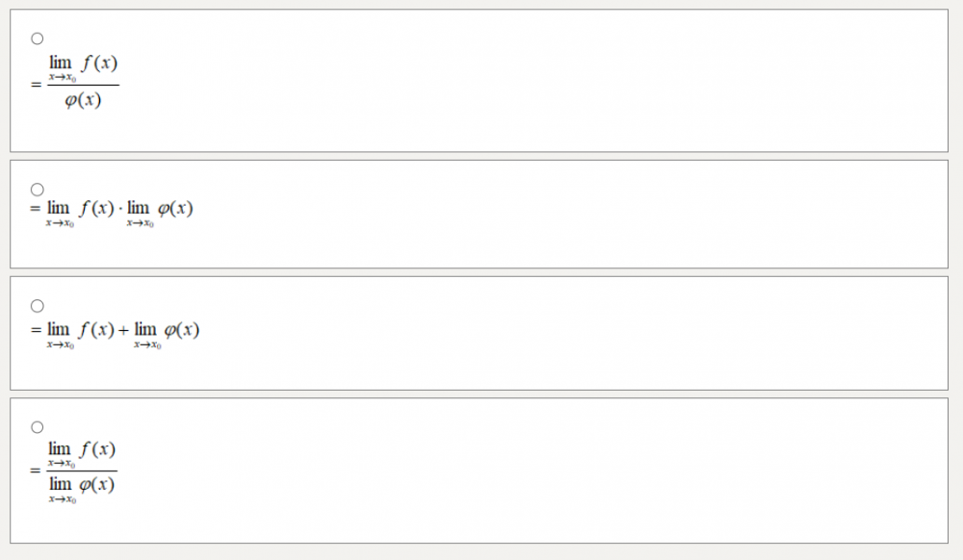
Task: Click the equals sign of the product answer
Action: pyautogui.click(x=35, y=208)
